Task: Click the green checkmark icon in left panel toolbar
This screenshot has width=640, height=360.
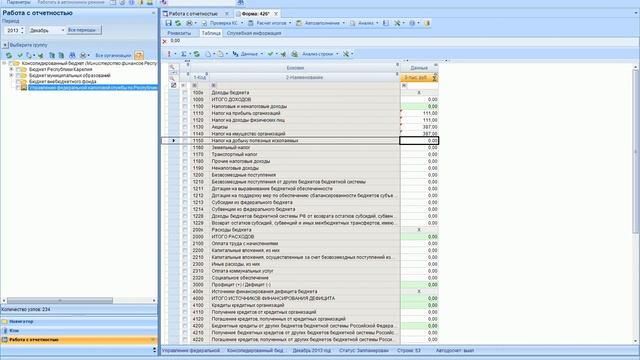Action: tap(20, 55)
